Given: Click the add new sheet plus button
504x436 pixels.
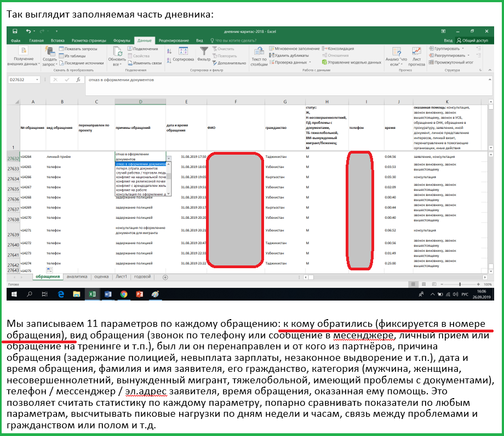Looking at the screenshot, I should coord(165,277).
